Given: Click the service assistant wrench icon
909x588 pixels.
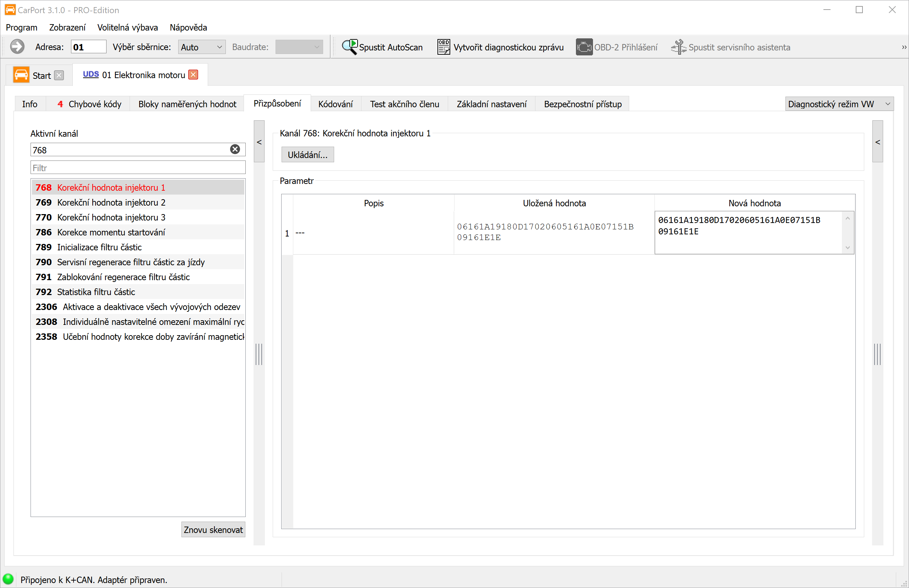Looking at the screenshot, I should (679, 47).
